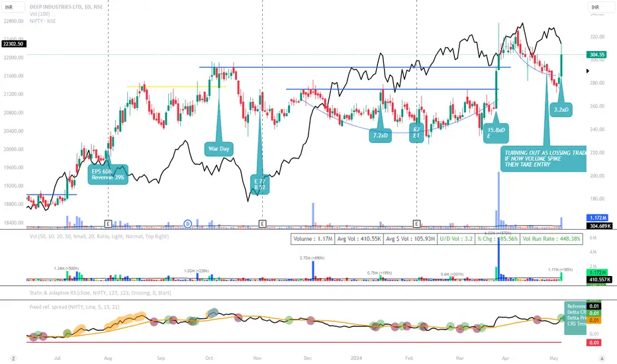Image resolution: width=617 pixels, height=364 pixels.
Task: Click the earnings 'E' marker near February
Action: (416, 224)
